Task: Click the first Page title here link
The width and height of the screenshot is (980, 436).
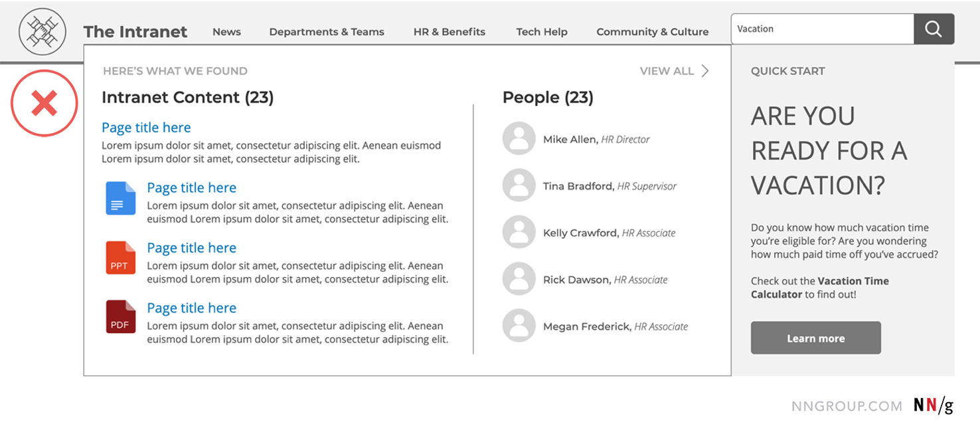Action: [146, 127]
